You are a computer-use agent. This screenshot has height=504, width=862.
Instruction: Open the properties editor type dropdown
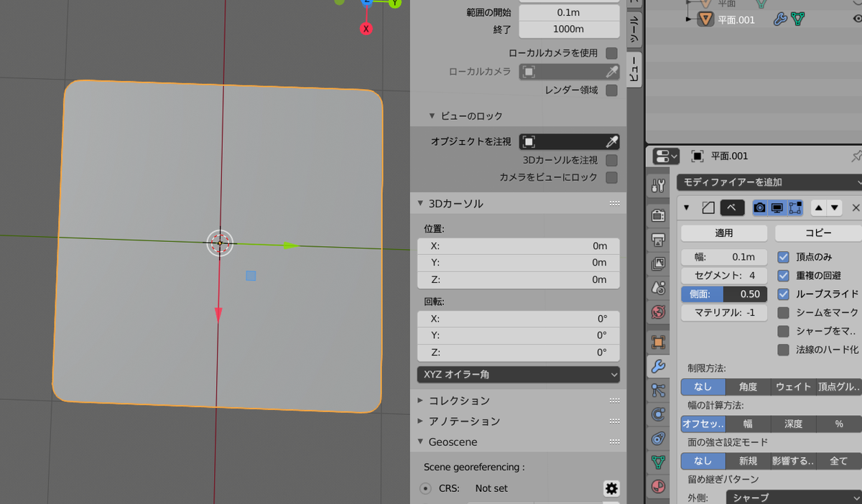[x=666, y=156]
